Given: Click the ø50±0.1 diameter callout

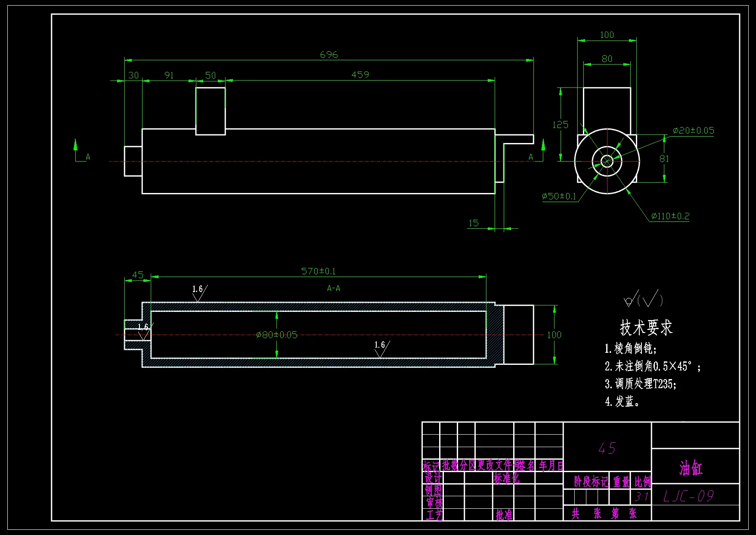Looking at the screenshot, I should pos(559,196).
